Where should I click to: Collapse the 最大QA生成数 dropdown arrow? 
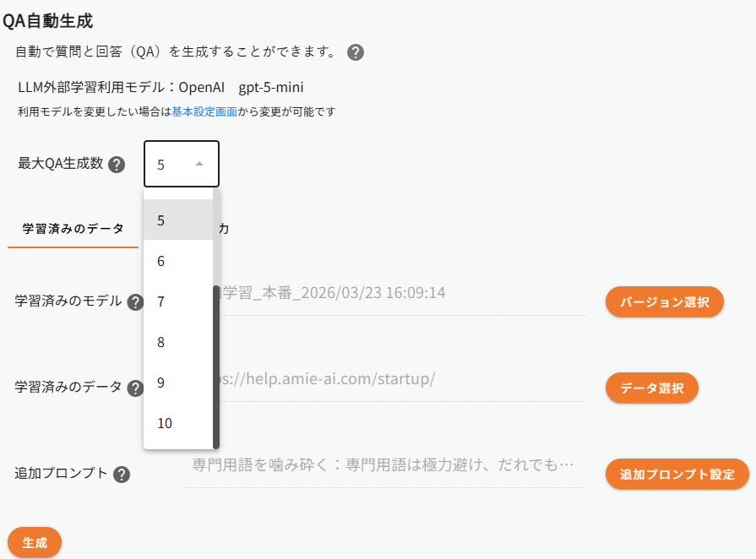point(199,164)
